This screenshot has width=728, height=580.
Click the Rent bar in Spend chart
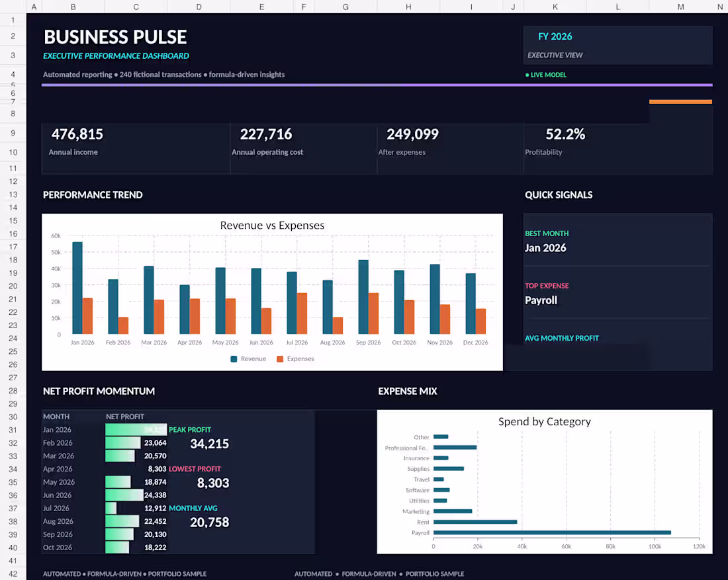pos(475,522)
